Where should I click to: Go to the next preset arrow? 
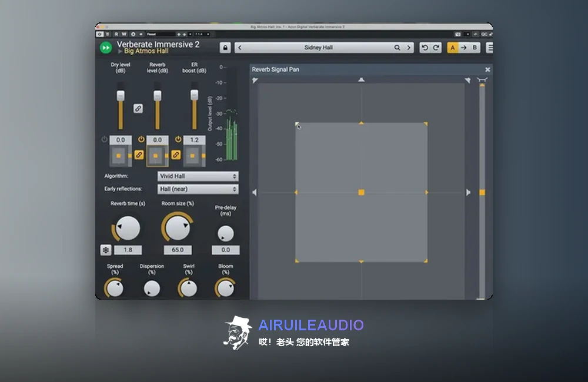409,48
